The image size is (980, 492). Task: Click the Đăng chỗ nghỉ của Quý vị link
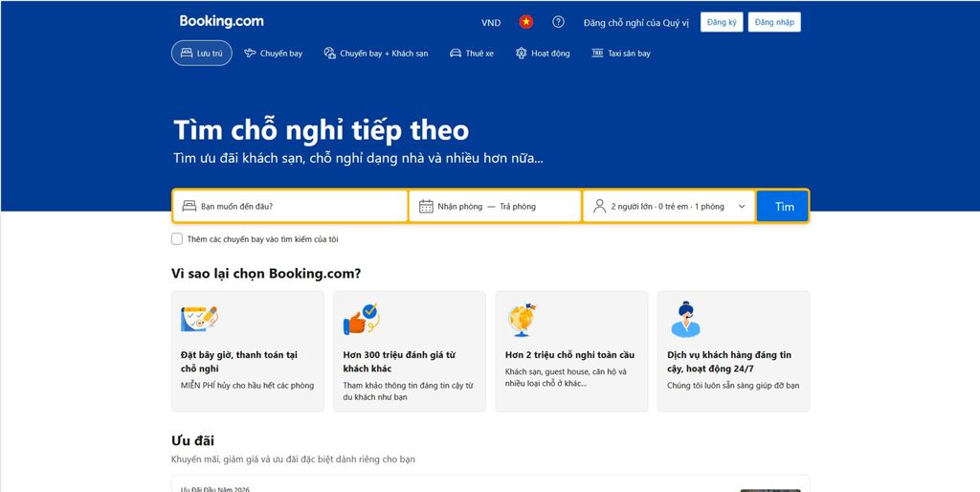click(635, 22)
